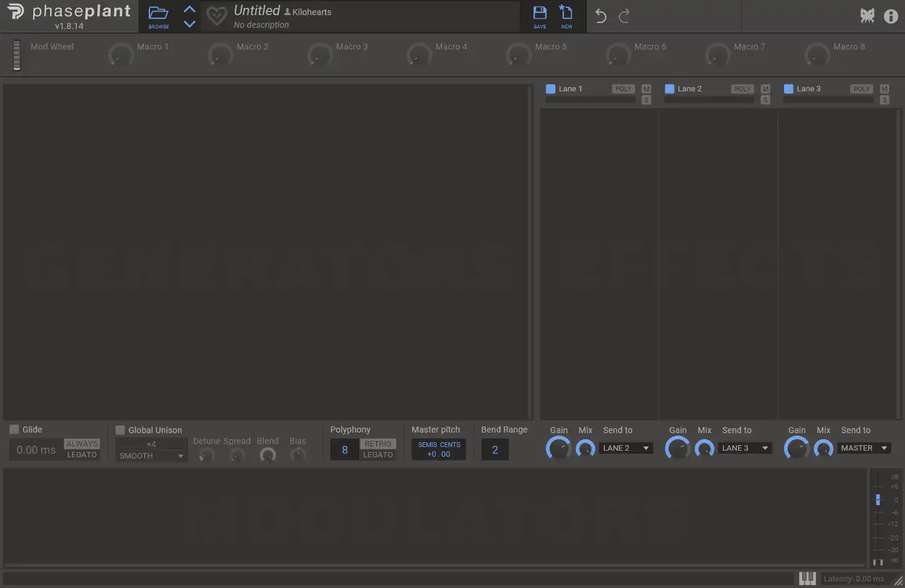The image size is (905, 588).
Task: Expand the unison SMOOTH mode dropdown
Action: [x=151, y=456]
